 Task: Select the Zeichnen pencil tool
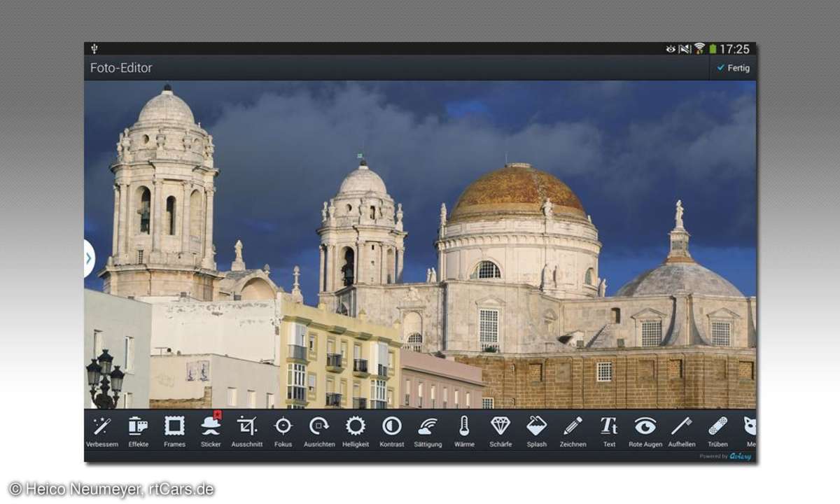[x=573, y=431]
